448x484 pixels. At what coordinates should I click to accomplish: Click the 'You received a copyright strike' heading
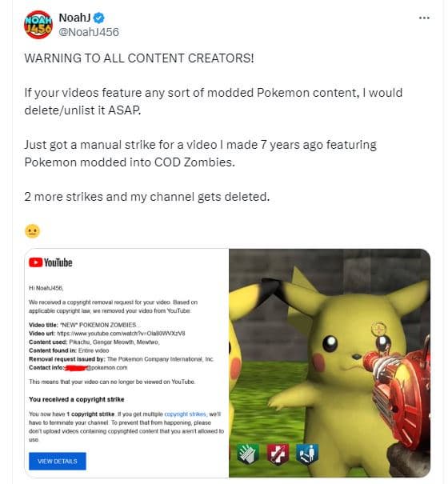(77, 399)
